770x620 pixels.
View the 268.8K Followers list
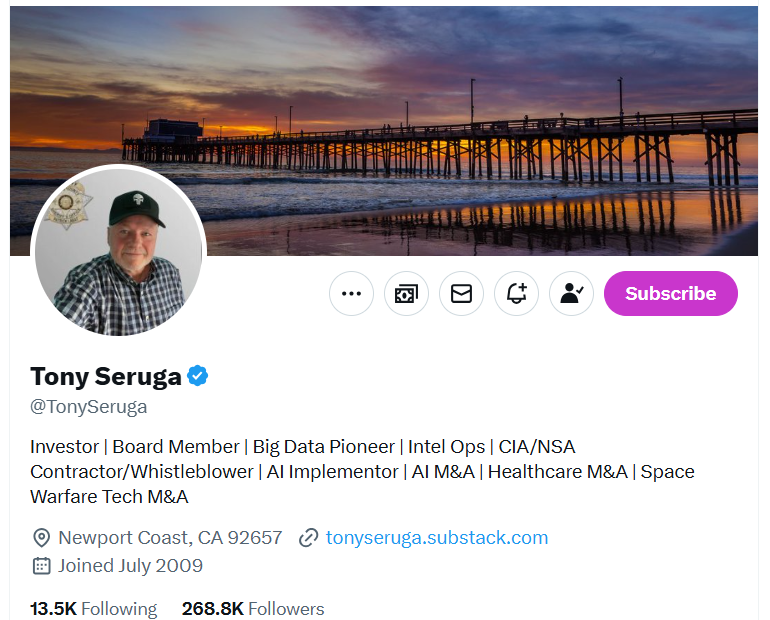pos(253,608)
